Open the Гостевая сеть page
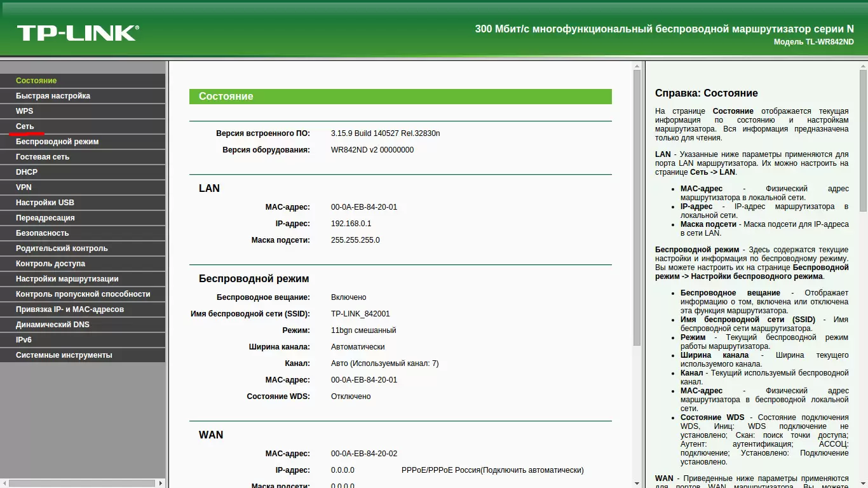Image resolution: width=868 pixels, height=488 pixels. pyautogui.click(x=43, y=157)
